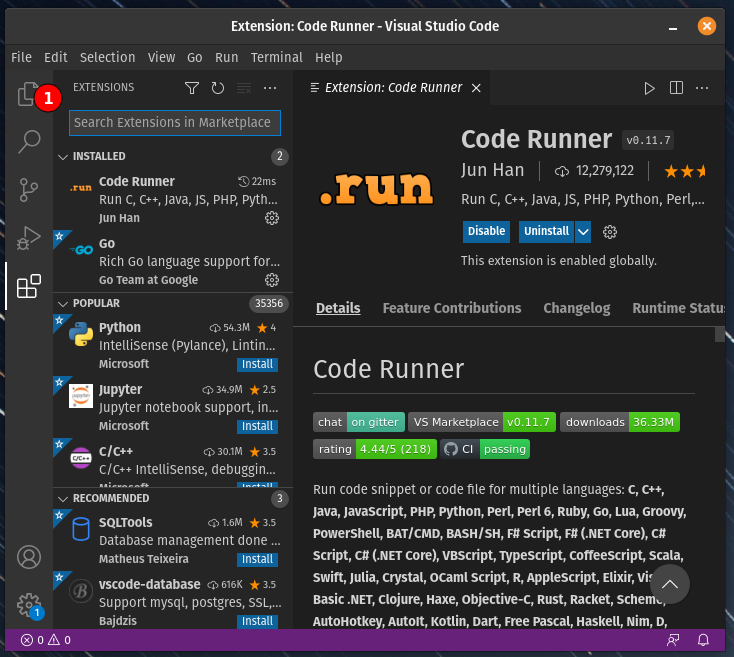Select the C/C++ extension entry
The image size is (734, 657).
pyautogui.click(x=173, y=462)
